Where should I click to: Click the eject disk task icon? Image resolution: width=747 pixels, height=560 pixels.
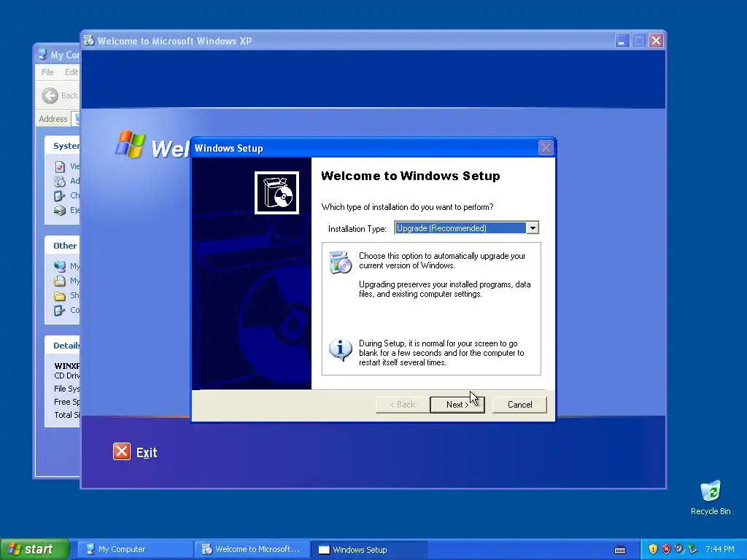tap(60, 210)
